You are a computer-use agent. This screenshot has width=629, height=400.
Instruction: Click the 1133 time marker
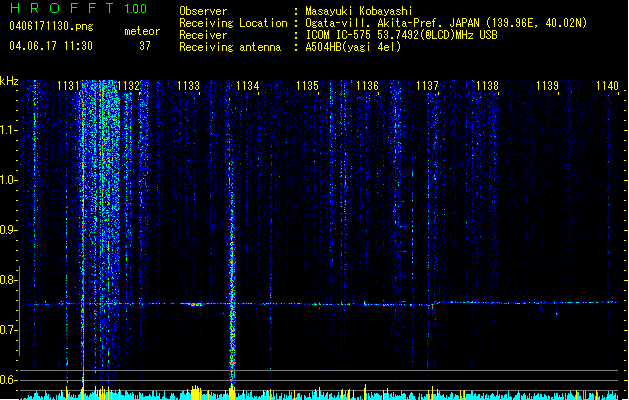point(188,86)
